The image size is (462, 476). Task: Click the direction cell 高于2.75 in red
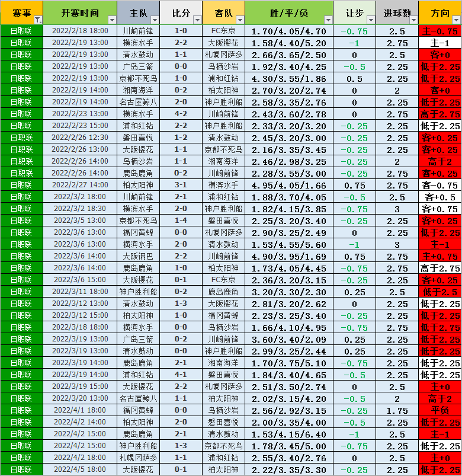point(440,114)
